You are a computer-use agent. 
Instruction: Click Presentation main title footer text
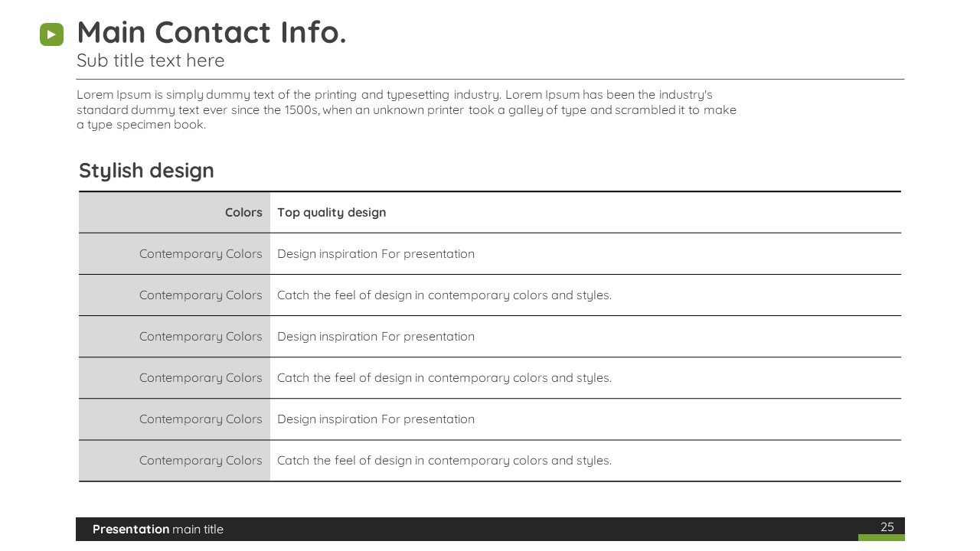tap(158, 530)
